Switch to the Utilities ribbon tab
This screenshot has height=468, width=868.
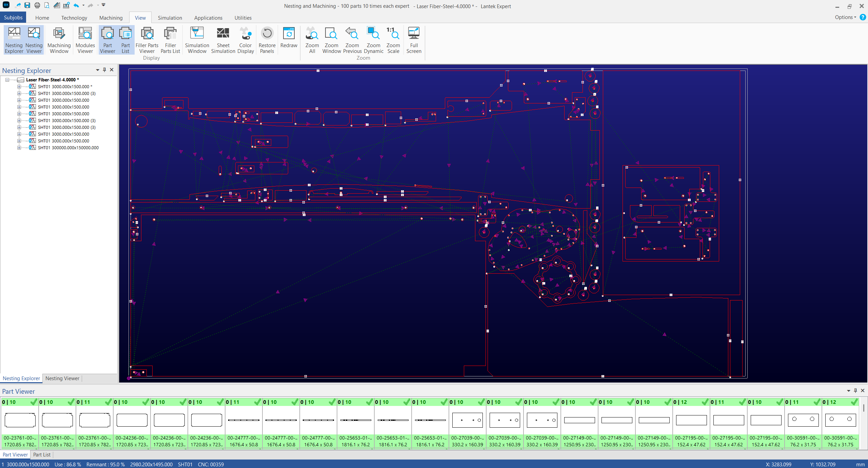coord(243,18)
